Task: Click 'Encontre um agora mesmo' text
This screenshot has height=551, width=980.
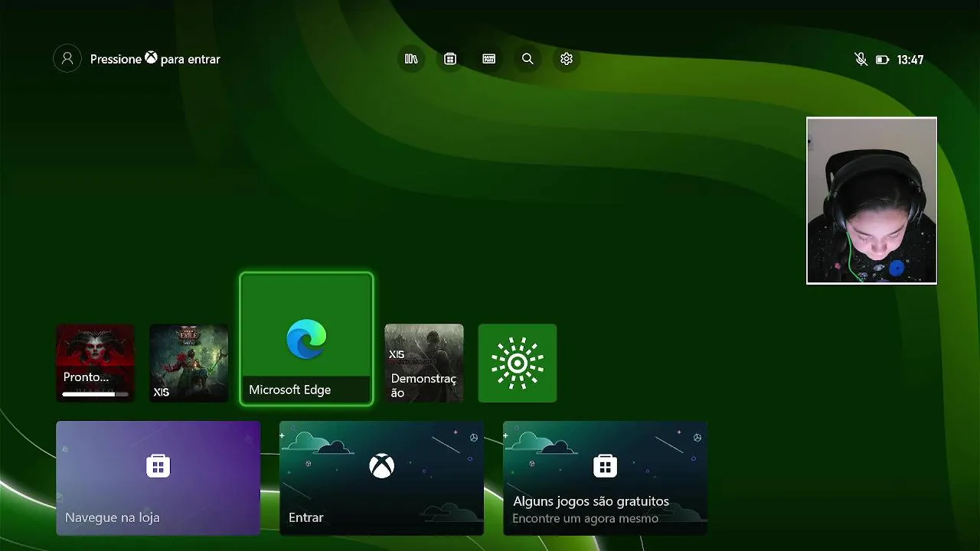Action: coord(586,519)
